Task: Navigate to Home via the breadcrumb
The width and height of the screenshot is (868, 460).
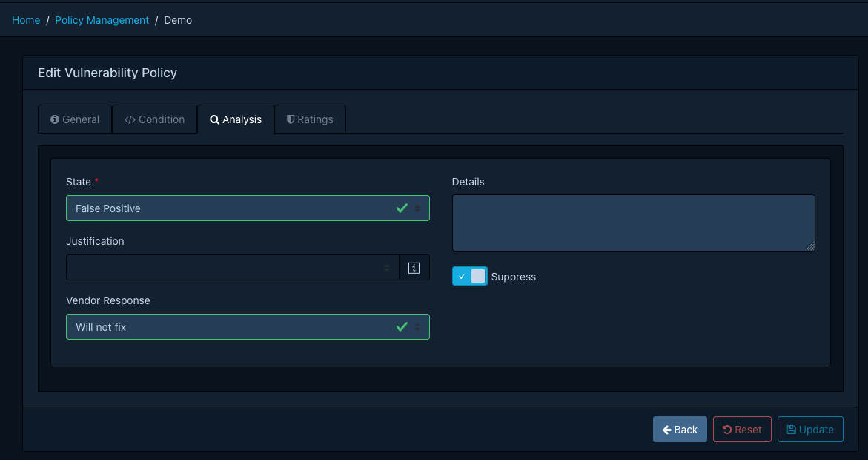Action: tap(26, 20)
